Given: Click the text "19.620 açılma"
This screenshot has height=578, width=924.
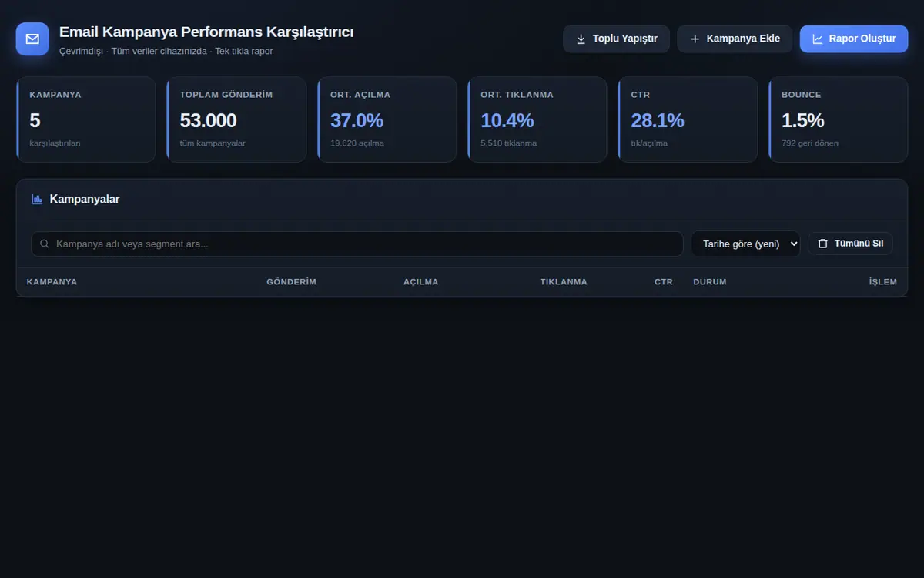Looking at the screenshot, I should tap(357, 143).
